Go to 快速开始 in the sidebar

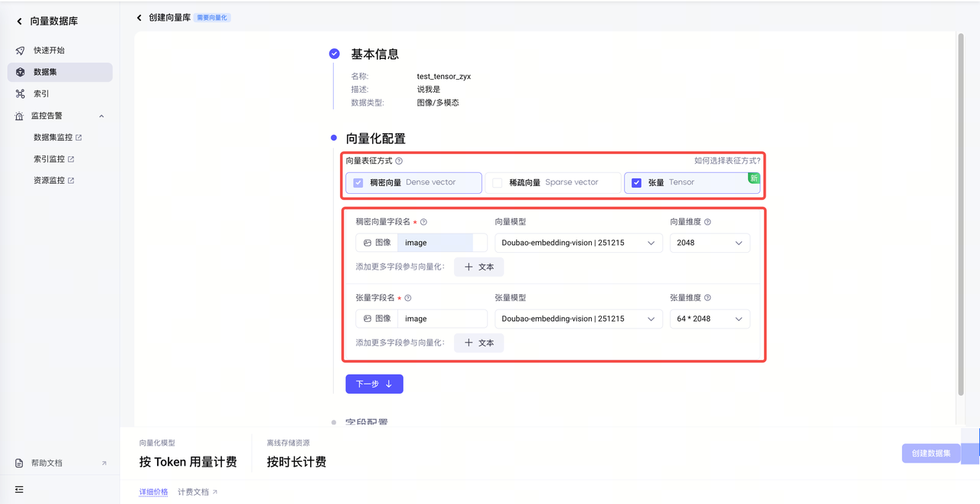[x=60, y=51]
